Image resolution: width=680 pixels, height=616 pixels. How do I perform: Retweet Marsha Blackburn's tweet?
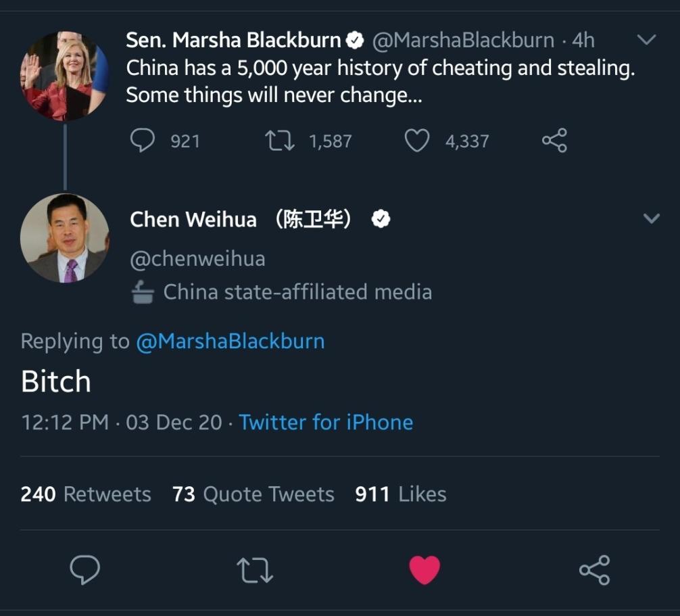click(x=279, y=141)
